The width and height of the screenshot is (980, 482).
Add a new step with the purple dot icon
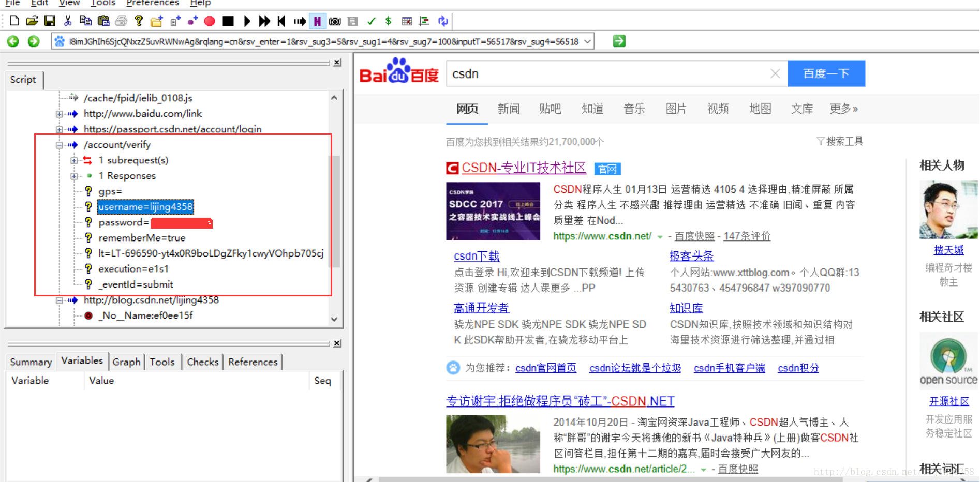coord(192,21)
